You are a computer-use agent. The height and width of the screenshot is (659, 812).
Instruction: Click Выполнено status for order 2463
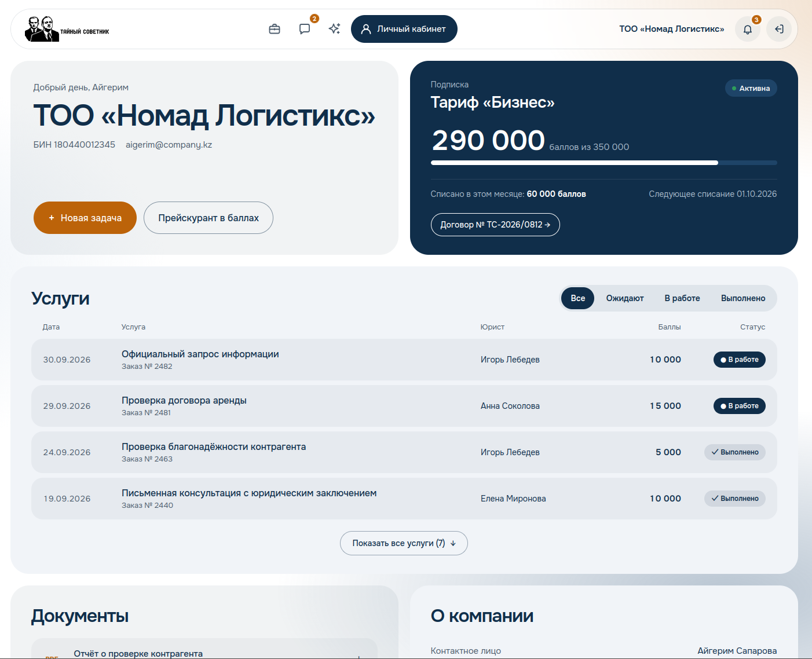[735, 452]
